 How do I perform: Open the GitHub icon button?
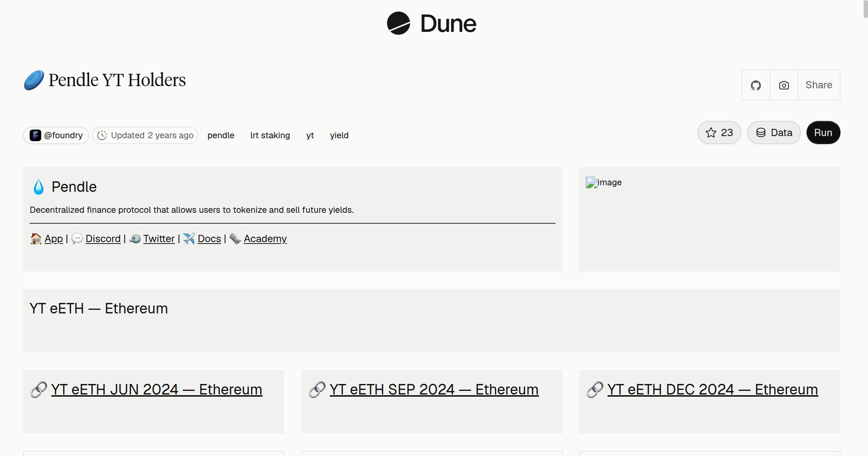click(756, 85)
